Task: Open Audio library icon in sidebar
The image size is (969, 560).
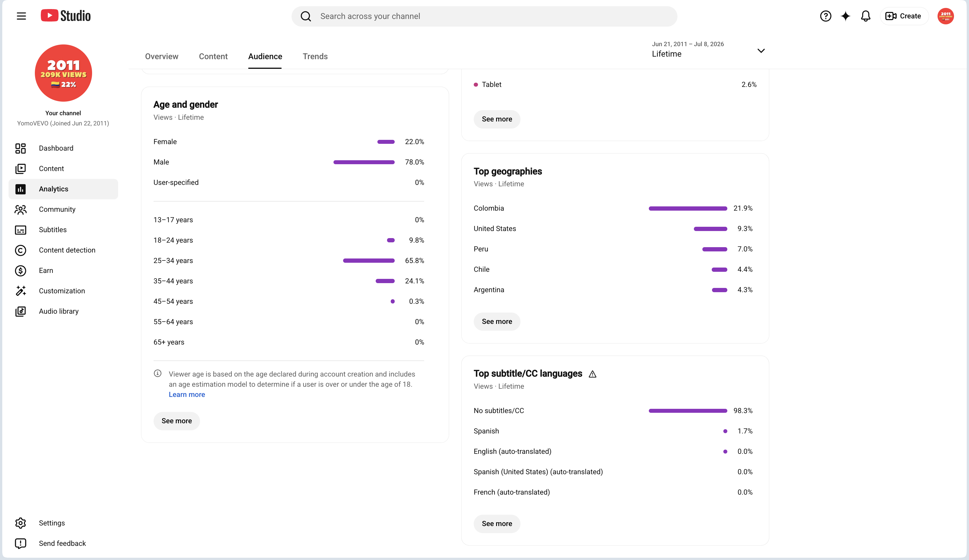Action: click(x=20, y=311)
